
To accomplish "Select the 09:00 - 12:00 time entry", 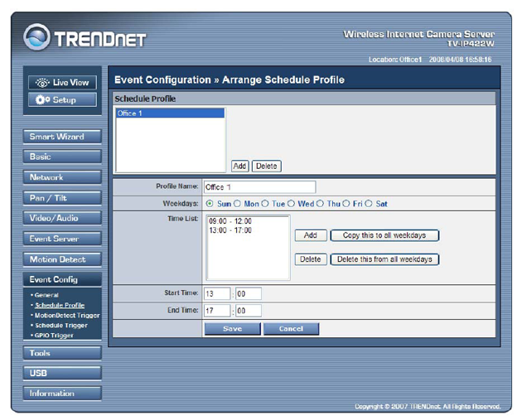I will click(x=230, y=221).
